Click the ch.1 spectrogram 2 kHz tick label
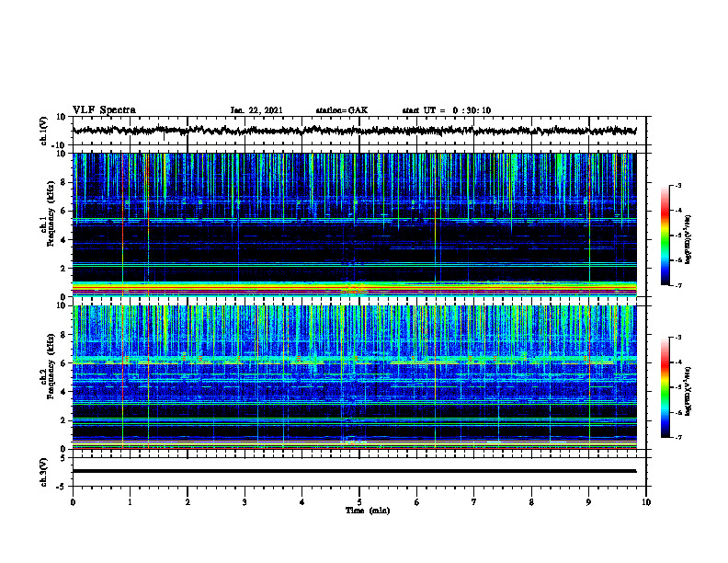 63,269
